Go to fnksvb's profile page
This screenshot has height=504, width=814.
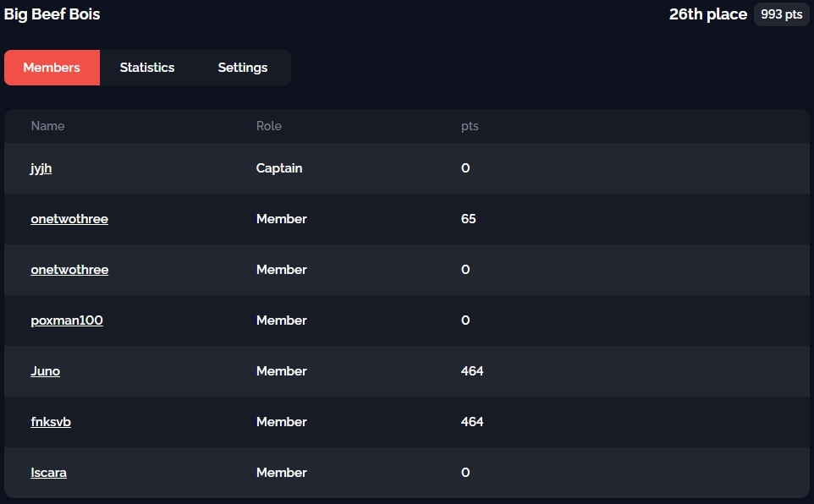click(51, 422)
